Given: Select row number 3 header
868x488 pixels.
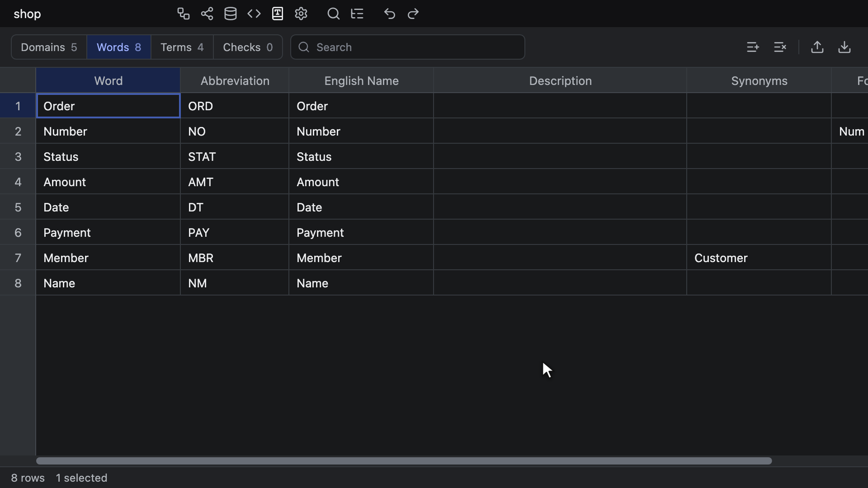Looking at the screenshot, I should pyautogui.click(x=18, y=156).
